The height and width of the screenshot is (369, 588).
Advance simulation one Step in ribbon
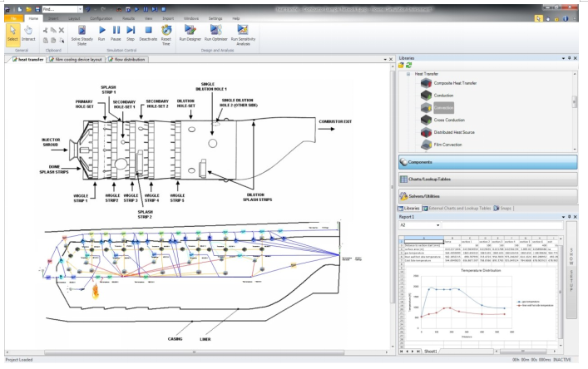point(131,33)
